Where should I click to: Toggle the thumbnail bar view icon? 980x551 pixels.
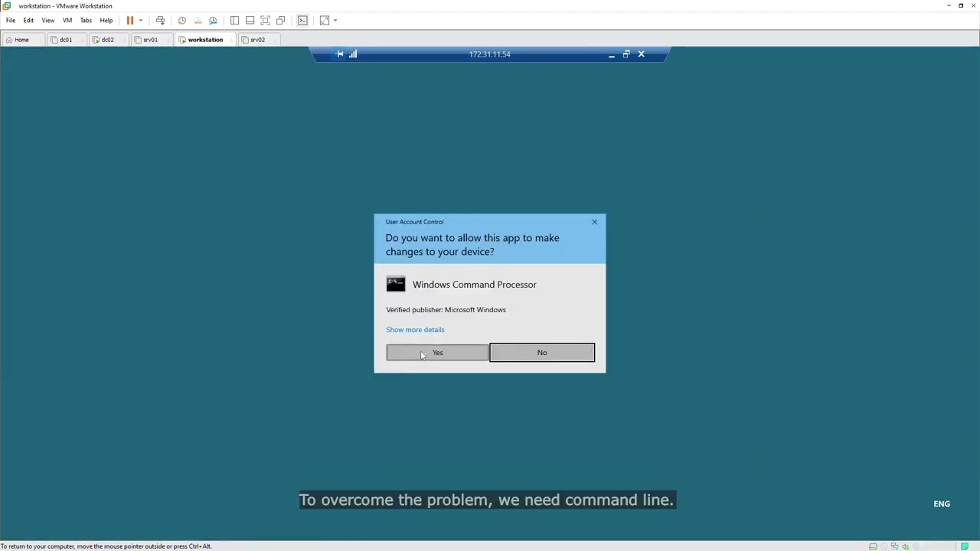[250, 21]
